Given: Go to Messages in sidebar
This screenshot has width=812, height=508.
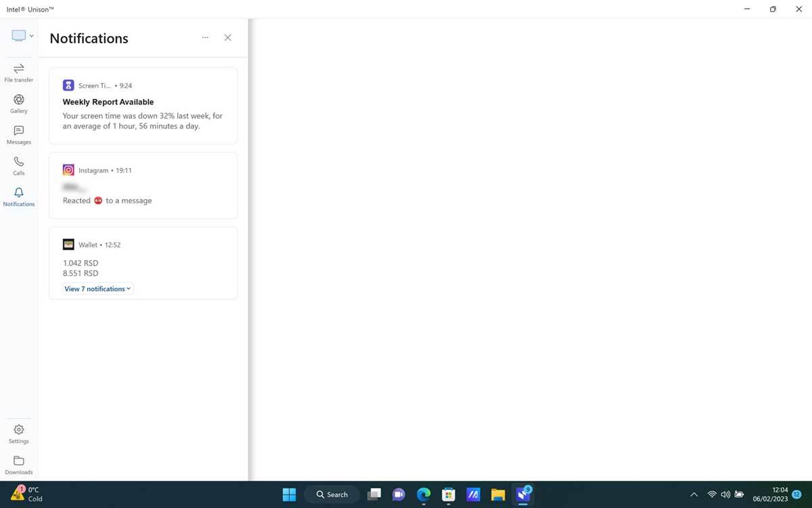Looking at the screenshot, I should click(x=19, y=135).
